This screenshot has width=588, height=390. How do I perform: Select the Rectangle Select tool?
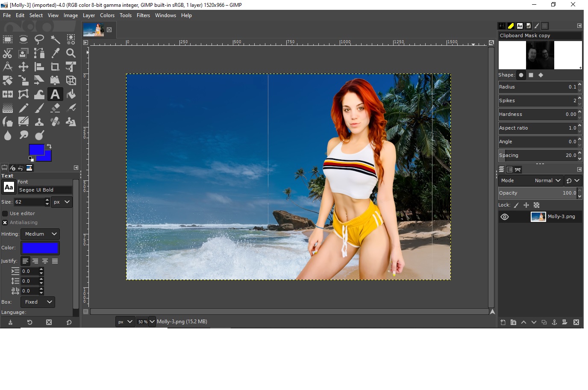8,40
